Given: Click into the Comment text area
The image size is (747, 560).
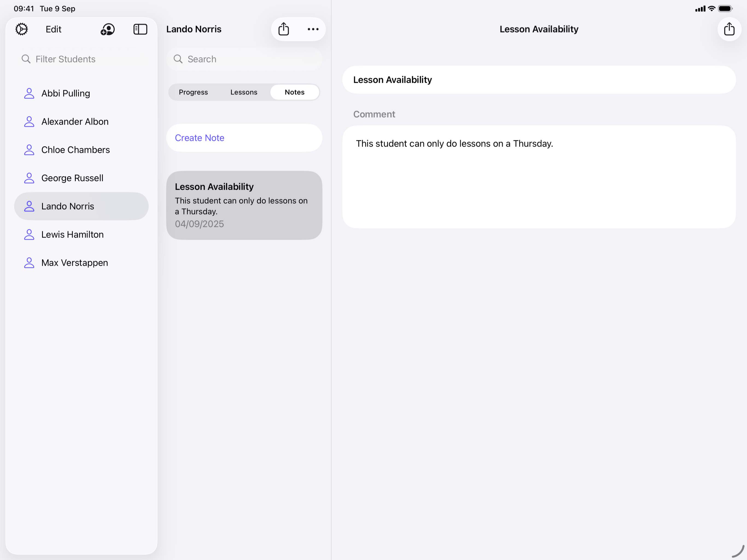Looking at the screenshot, I should click(x=538, y=177).
